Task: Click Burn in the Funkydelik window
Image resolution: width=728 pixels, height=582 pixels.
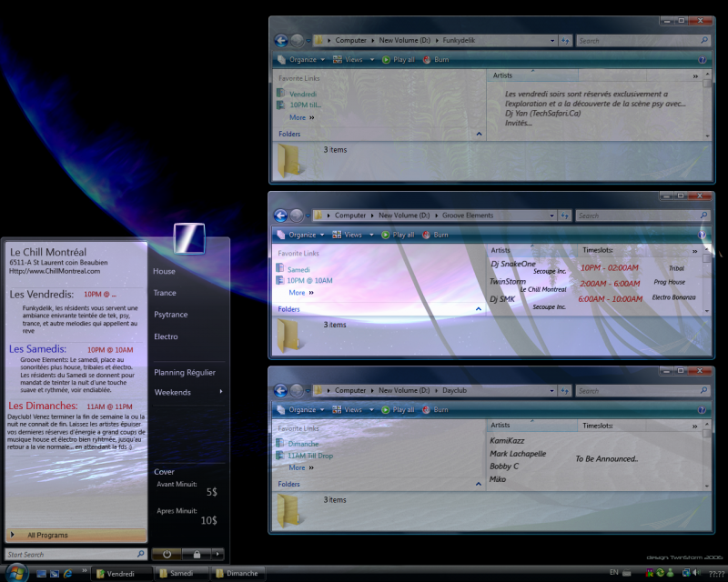Action: point(436,59)
